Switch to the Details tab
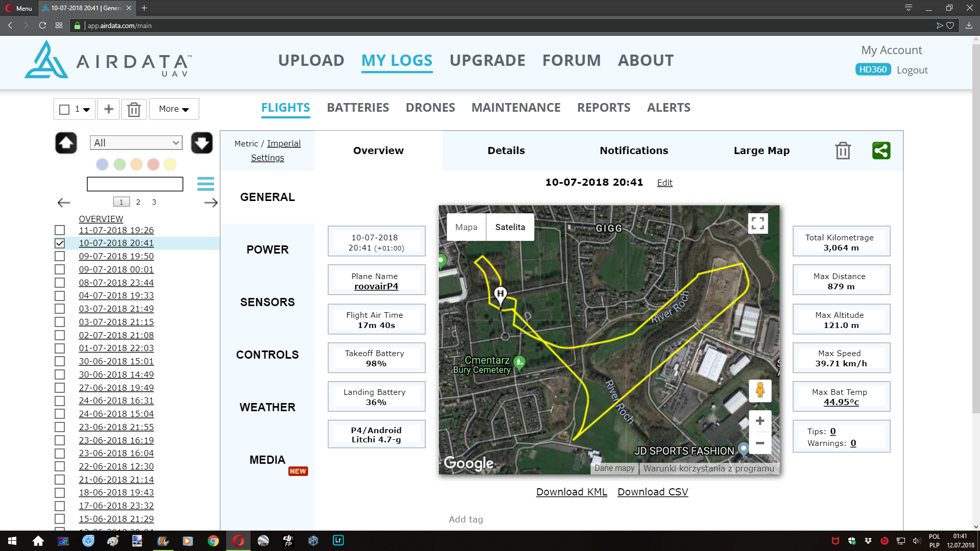 coord(506,151)
